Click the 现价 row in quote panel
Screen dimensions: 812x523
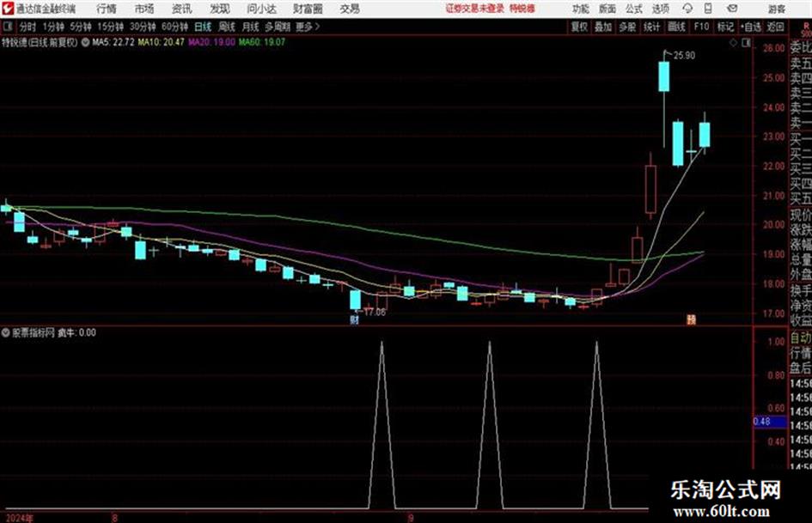pos(801,215)
